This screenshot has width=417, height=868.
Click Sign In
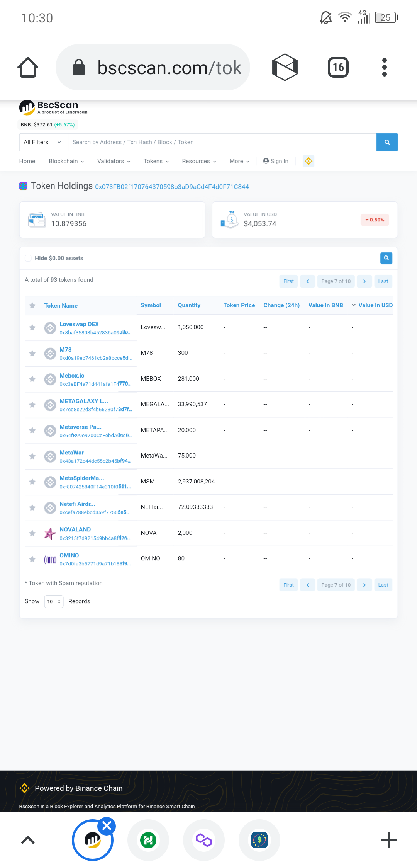[x=276, y=161]
